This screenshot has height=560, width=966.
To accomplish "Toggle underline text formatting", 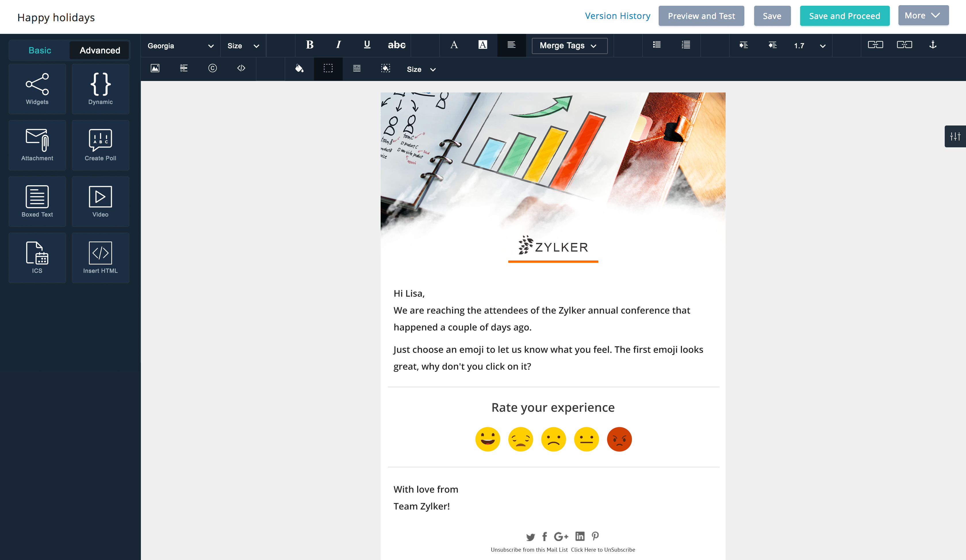I will (x=367, y=45).
